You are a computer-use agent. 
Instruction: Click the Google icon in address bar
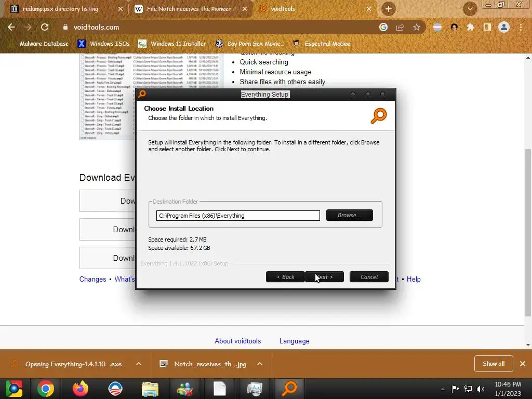pos(383,27)
